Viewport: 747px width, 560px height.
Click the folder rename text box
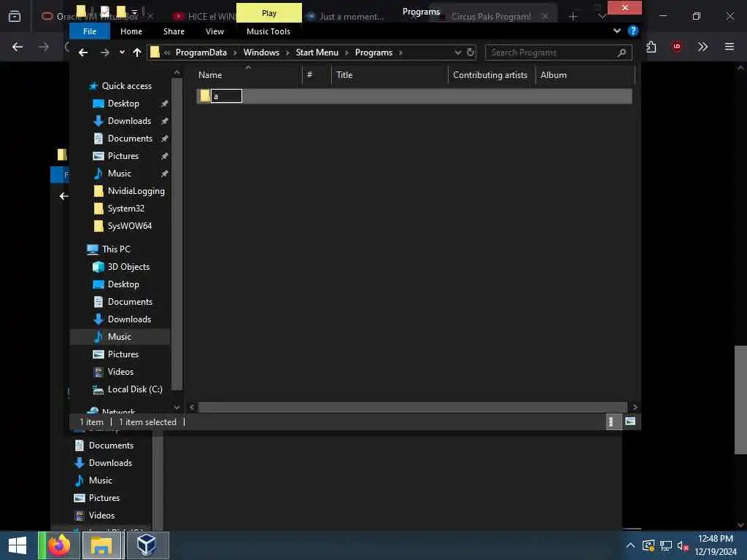click(x=226, y=96)
